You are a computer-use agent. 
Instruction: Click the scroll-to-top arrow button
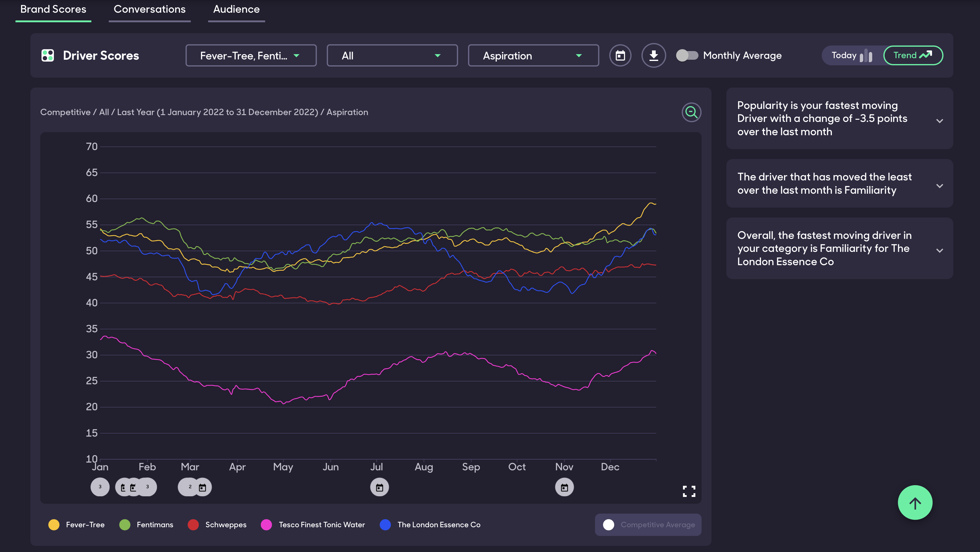[x=915, y=502]
